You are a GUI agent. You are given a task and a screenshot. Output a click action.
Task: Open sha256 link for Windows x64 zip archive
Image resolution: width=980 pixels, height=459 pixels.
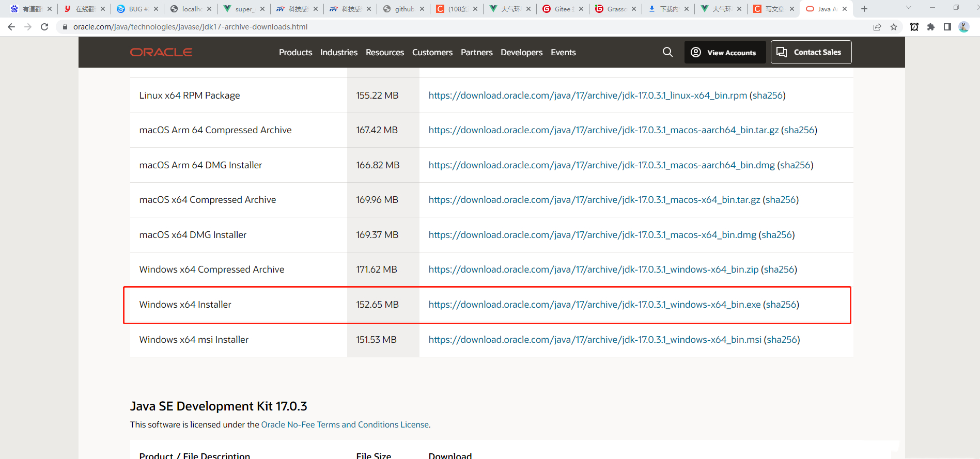coord(779,270)
